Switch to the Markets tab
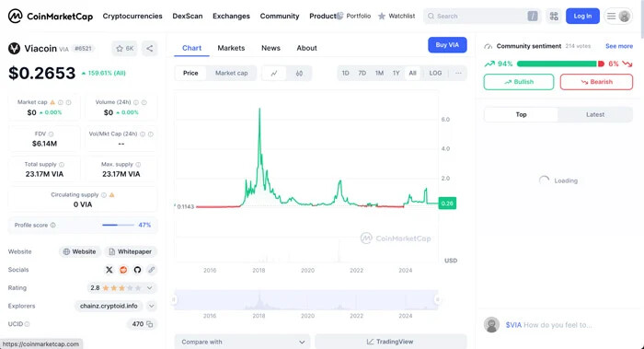 point(231,48)
